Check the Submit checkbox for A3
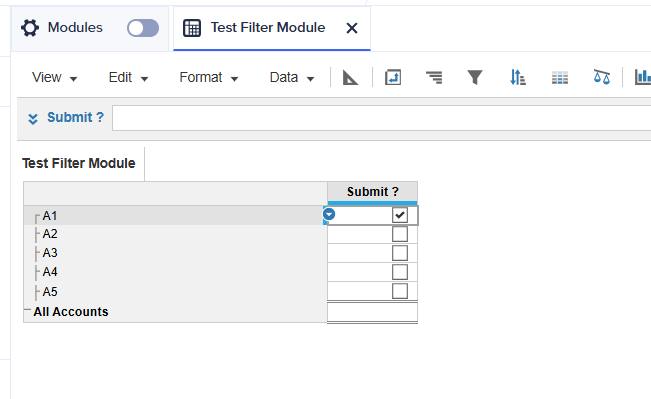Image resolution: width=651 pixels, height=399 pixels. (x=400, y=253)
